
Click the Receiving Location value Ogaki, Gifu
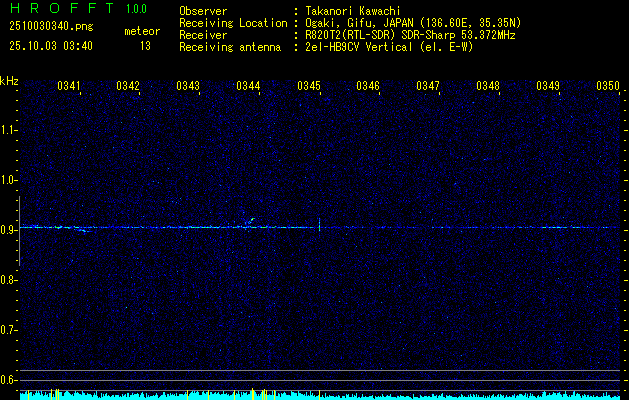[x=413, y=23]
